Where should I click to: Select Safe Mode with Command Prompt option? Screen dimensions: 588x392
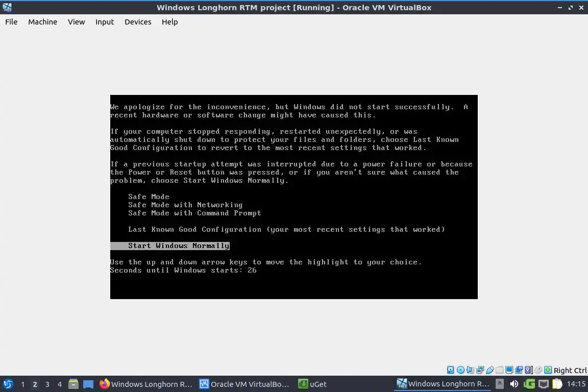(x=194, y=213)
